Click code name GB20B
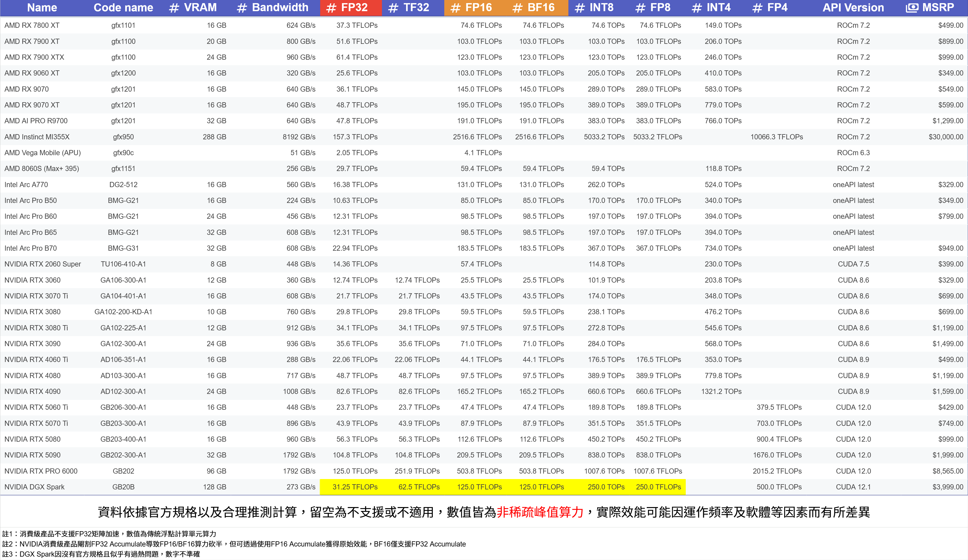The width and height of the screenshot is (968, 560). tap(123, 487)
